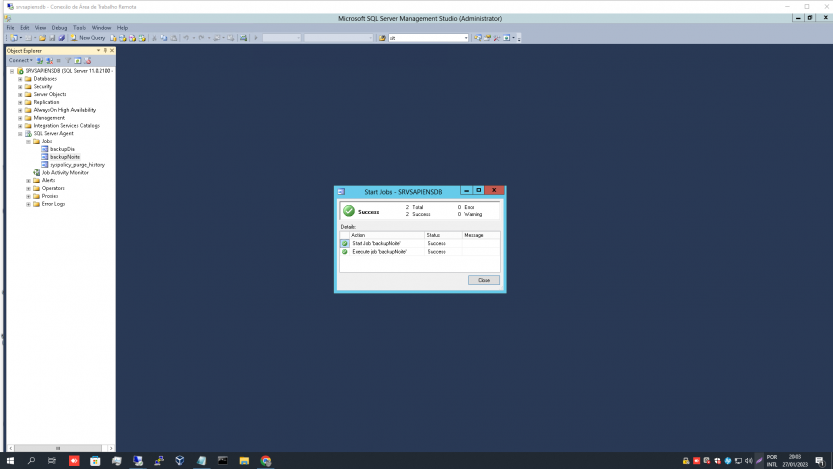The image size is (833, 469).
Task: Click Object Explorer horizontal scrollbar right arrow
Action: pyautogui.click(x=110, y=448)
